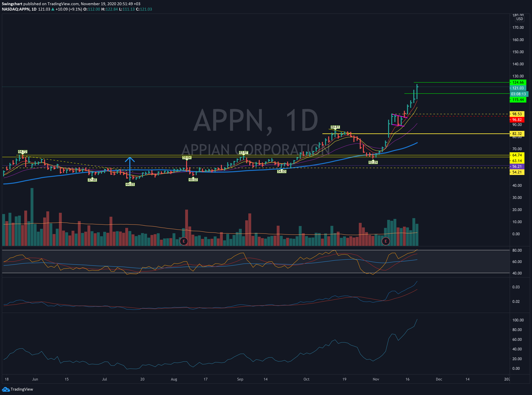Select the 121.03 current price label

coord(518,88)
